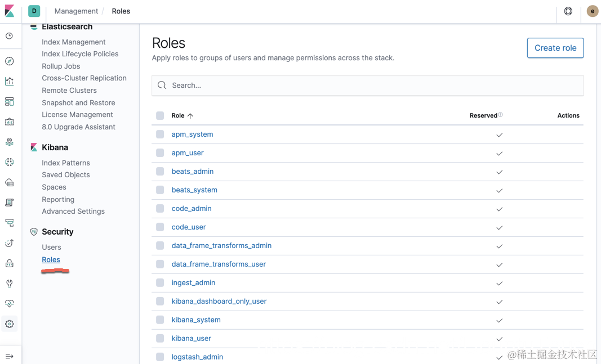Viewport: 601px width, 364px height.
Task: Click the Management gear icon
Action: click(x=10, y=324)
